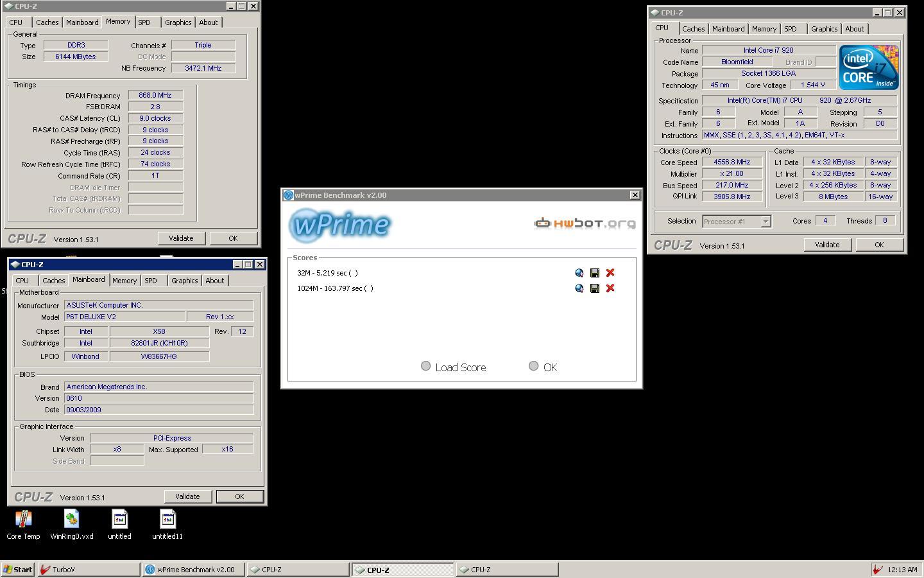Select the Load Score radio button

425,366
